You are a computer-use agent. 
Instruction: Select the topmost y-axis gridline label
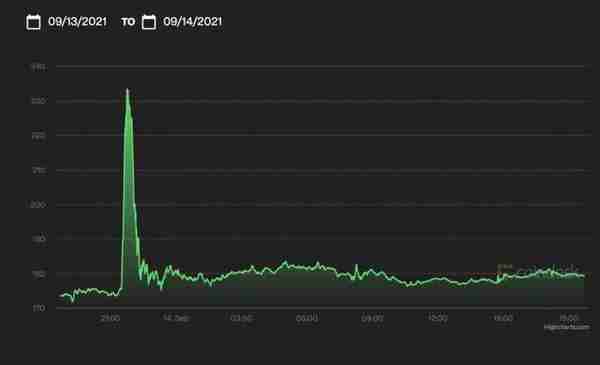coord(38,67)
